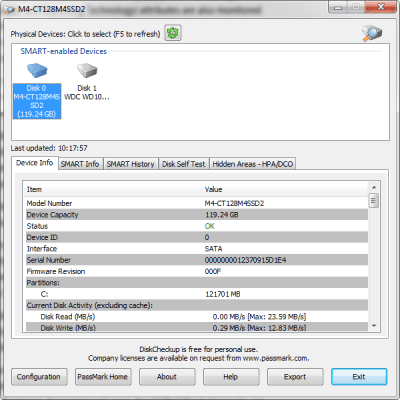Click the green refresh devices icon
The width and height of the screenshot is (400, 400).
pyautogui.click(x=173, y=33)
